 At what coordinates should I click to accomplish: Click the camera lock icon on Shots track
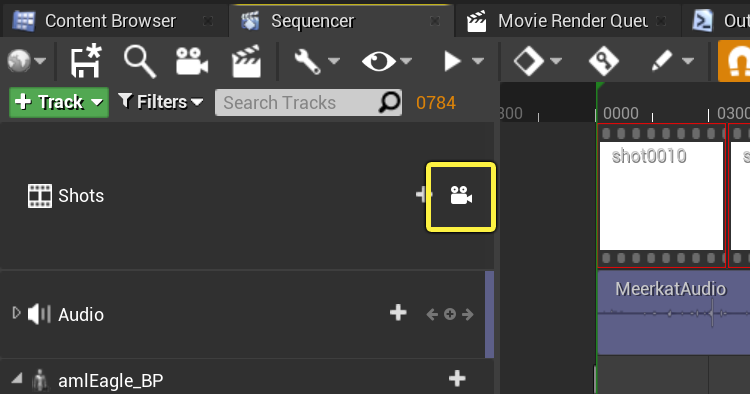[461, 196]
